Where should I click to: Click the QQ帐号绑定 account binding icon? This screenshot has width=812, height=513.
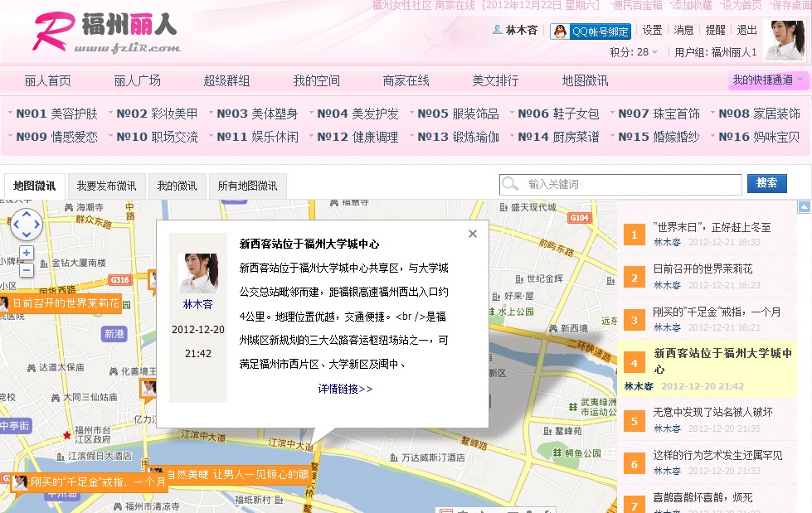coord(560,31)
